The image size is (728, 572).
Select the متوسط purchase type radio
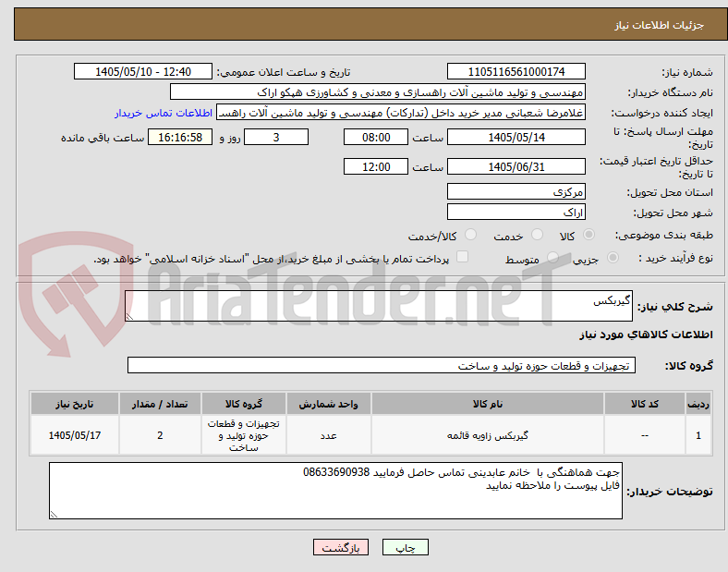pyautogui.click(x=552, y=258)
